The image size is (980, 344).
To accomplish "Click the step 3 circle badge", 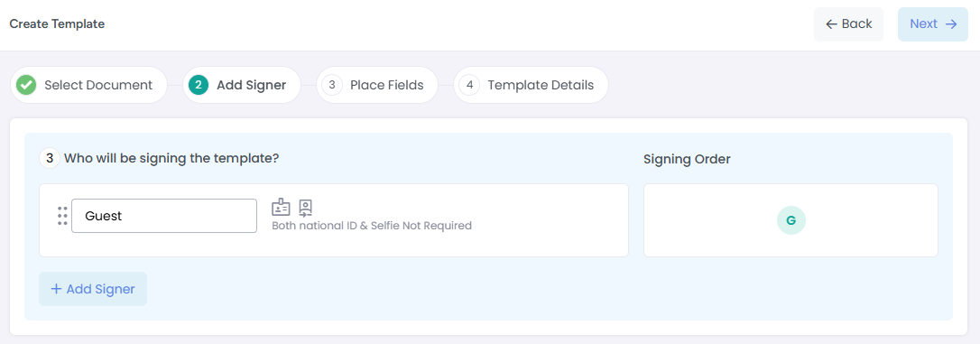I will point(332,85).
